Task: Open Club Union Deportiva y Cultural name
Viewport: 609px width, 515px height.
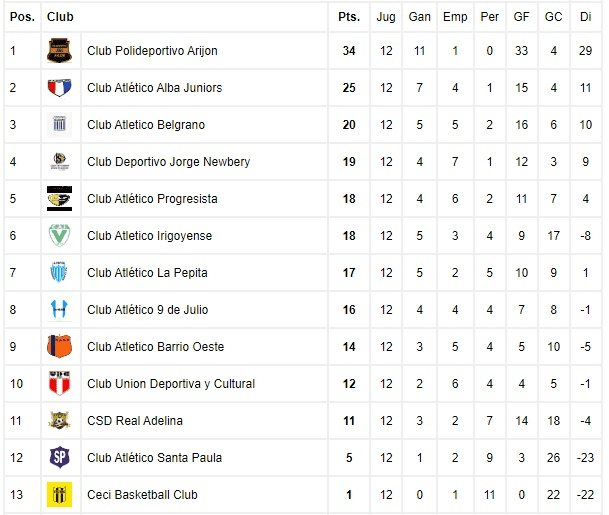Action: (x=171, y=384)
